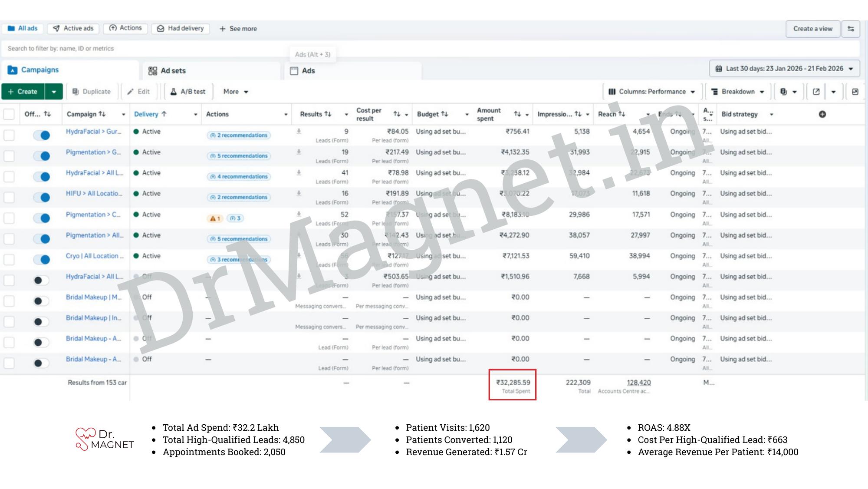The height and width of the screenshot is (489, 868).
Task: Open the Create button dropdown arrow
Action: pyautogui.click(x=54, y=92)
